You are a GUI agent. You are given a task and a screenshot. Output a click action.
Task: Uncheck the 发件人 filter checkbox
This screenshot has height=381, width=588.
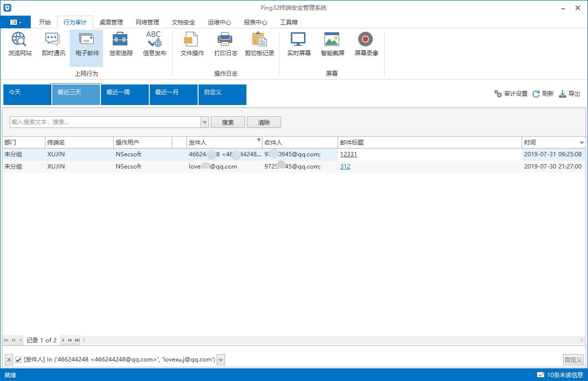pos(19,360)
